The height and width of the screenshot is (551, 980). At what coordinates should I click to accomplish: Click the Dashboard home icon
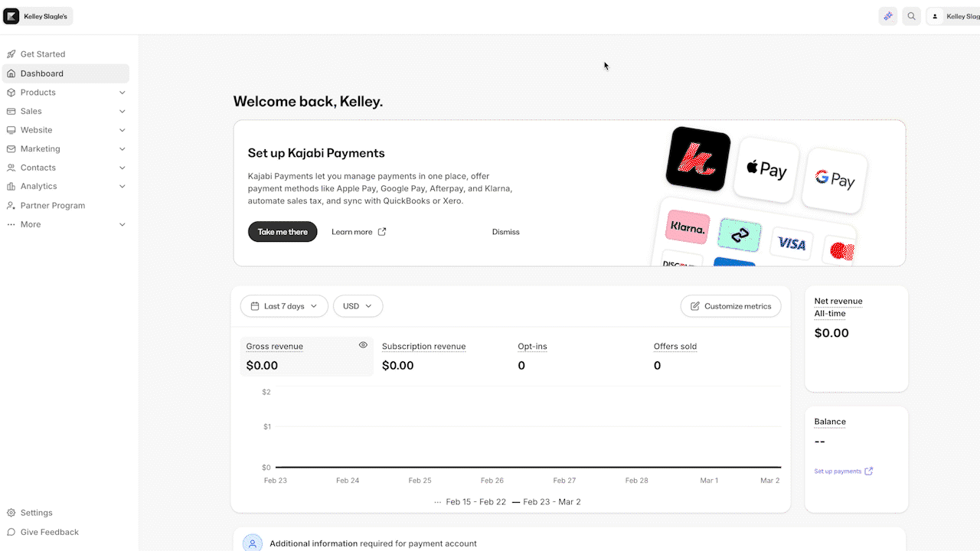11,73
